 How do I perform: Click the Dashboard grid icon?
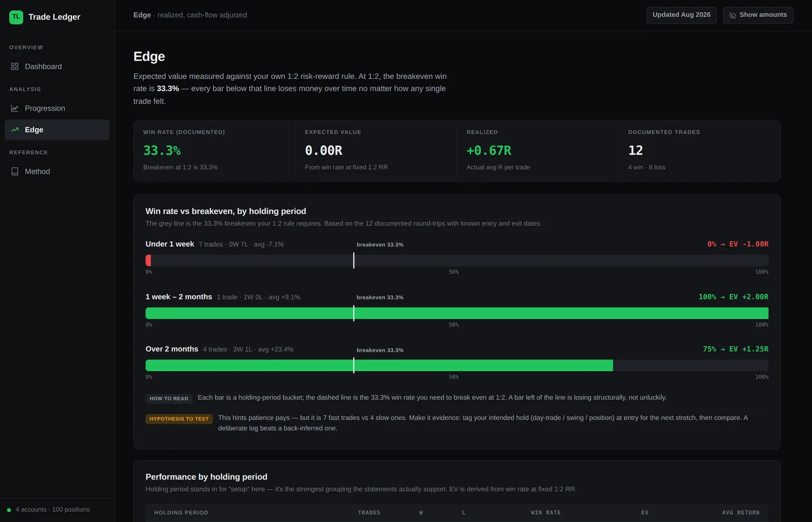tap(14, 67)
